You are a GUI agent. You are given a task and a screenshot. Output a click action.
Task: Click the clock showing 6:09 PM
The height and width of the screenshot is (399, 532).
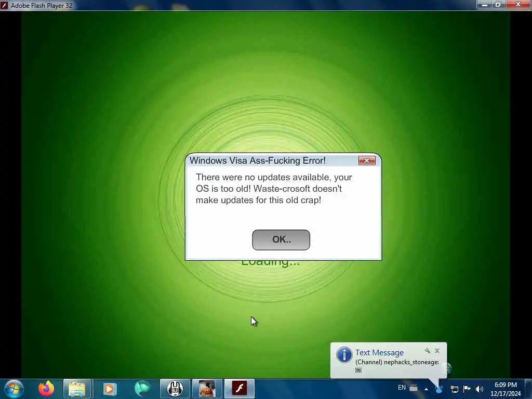tap(506, 385)
